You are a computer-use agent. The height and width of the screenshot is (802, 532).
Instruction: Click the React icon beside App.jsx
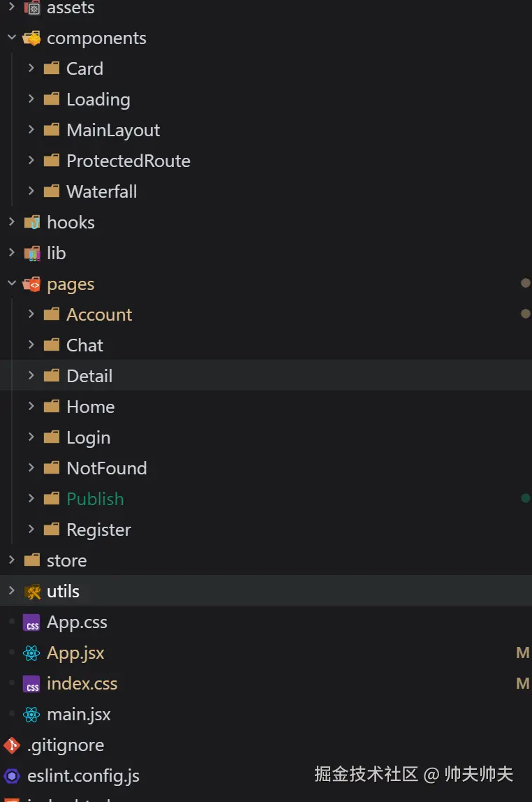click(31, 653)
